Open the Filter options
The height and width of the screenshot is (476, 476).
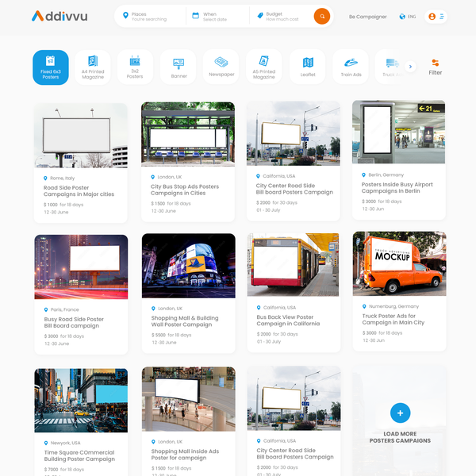pyautogui.click(x=435, y=67)
